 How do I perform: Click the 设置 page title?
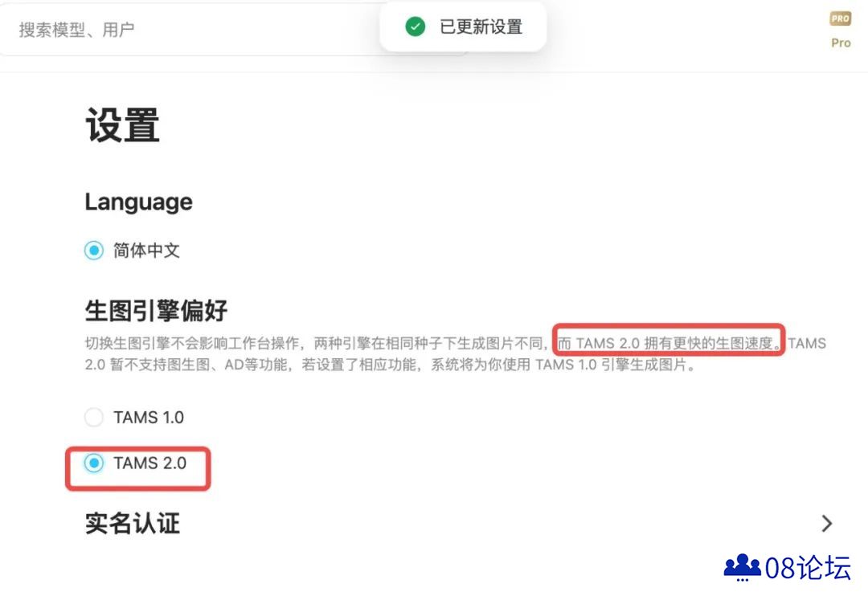click(x=122, y=125)
